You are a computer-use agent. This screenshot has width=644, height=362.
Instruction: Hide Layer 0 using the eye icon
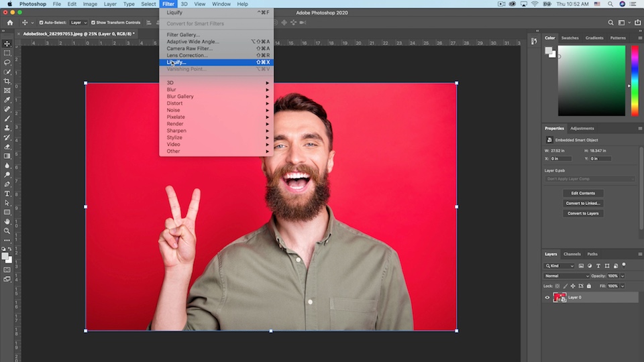click(x=547, y=298)
